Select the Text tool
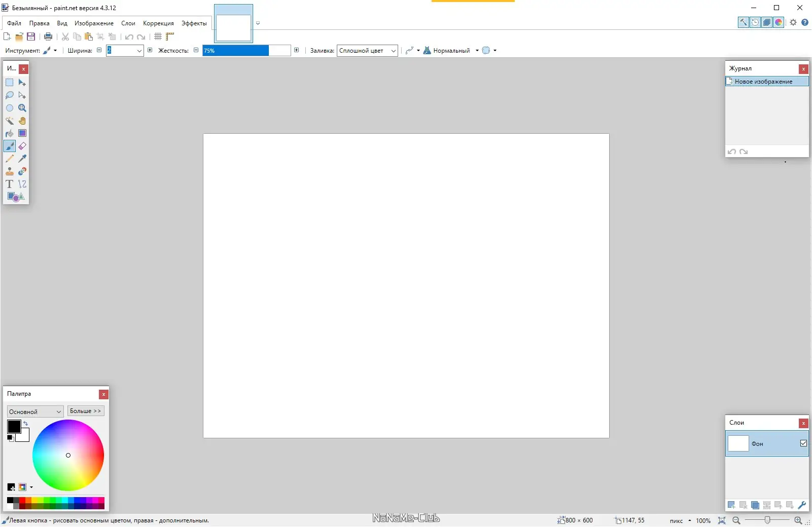The width and height of the screenshot is (812, 527). (10, 184)
